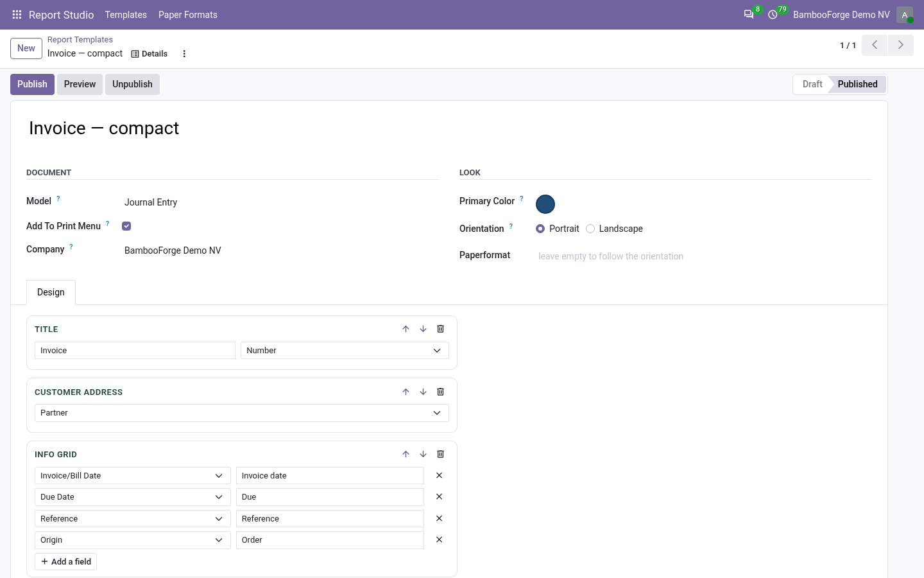Click the Report Templates breadcrumb

pyautogui.click(x=80, y=40)
